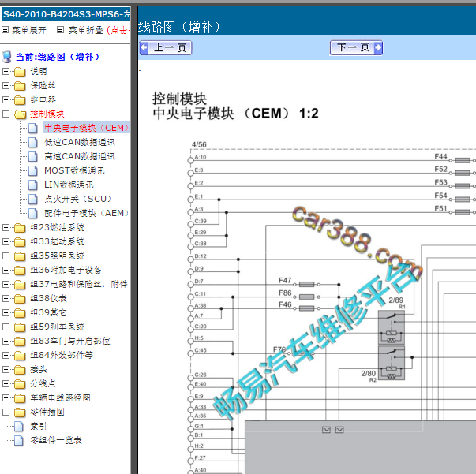The image size is (476, 474).
Task: Click relay 2/80 R2 symbol in diagram
Action: (x=392, y=363)
